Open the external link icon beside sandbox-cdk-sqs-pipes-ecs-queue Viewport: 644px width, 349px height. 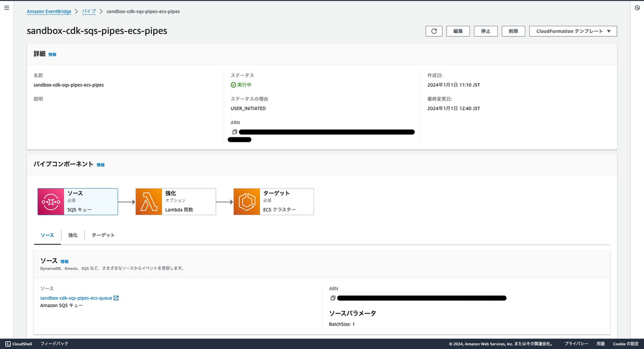(116, 298)
